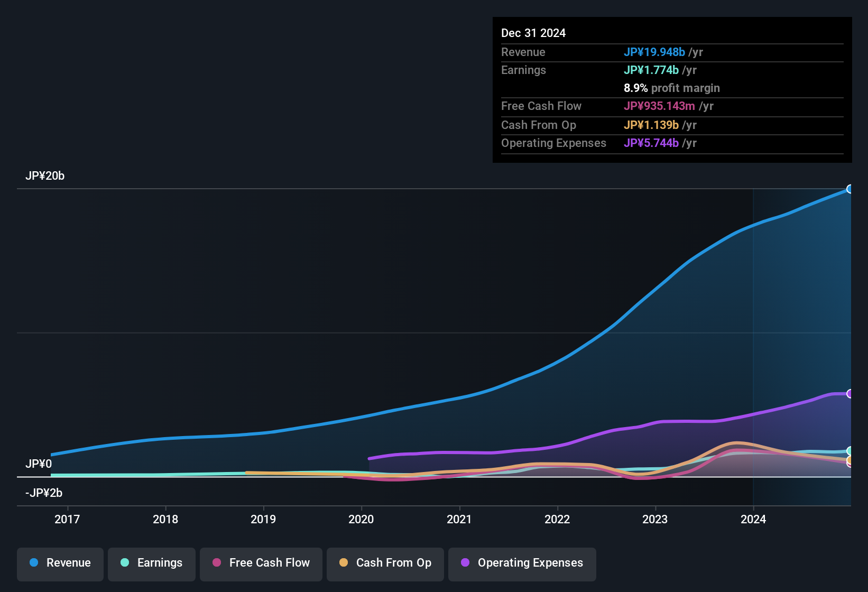Click the JP¥935.143m free cash flow value
The height and width of the screenshot is (592, 868).
[x=659, y=106]
